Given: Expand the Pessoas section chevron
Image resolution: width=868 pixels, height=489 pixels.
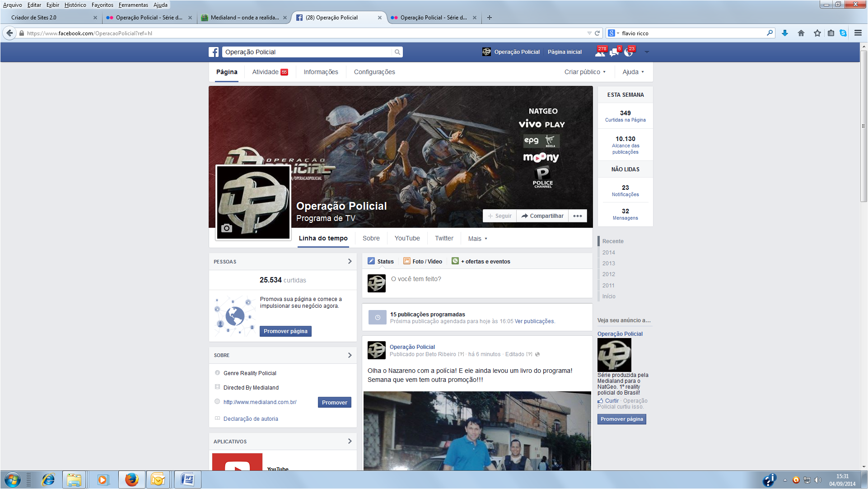Looking at the screenshot, I should click(x=350, y=261).
